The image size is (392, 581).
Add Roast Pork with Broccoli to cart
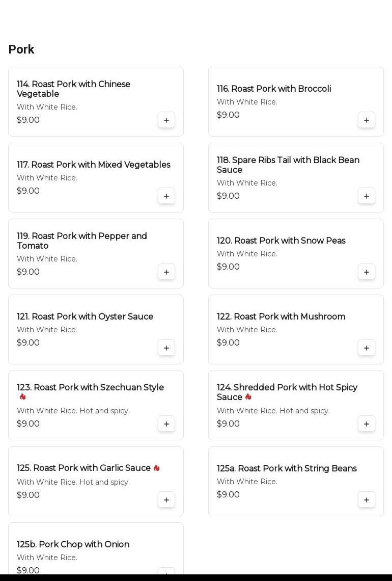(367, 120)
